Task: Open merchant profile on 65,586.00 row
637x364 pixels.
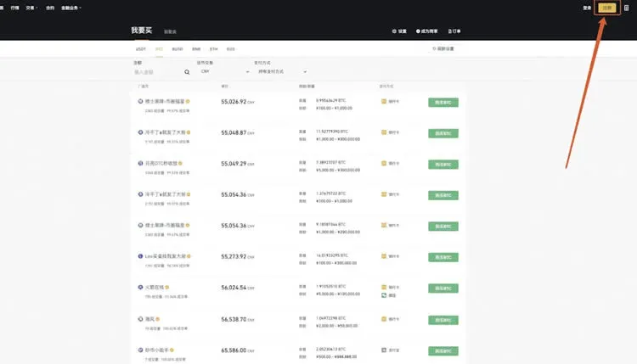Action: [x=156, y=350]
